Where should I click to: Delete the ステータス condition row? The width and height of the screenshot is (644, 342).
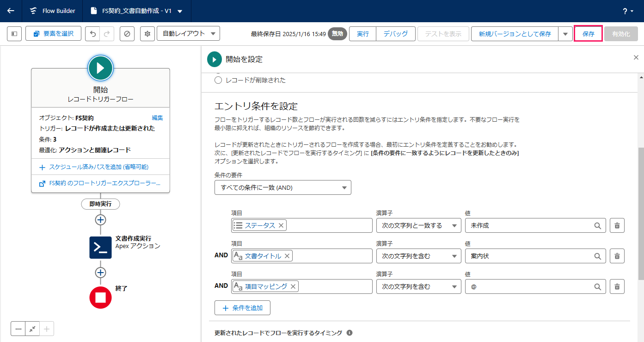[x=617, y=225]
